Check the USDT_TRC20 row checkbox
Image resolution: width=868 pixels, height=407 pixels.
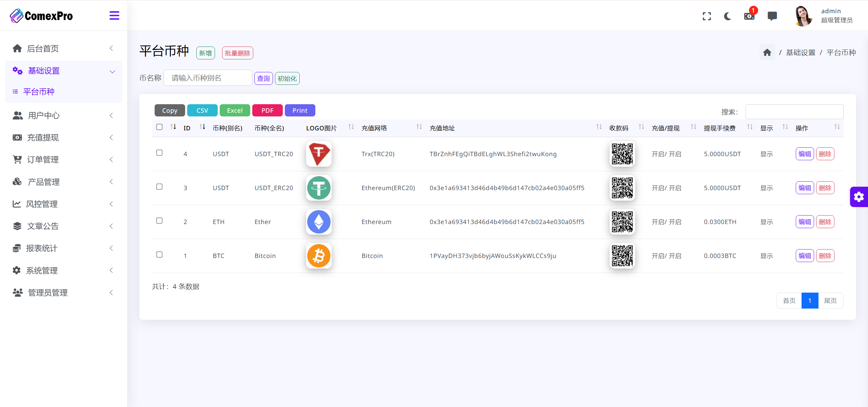click(x=159, y=153)
